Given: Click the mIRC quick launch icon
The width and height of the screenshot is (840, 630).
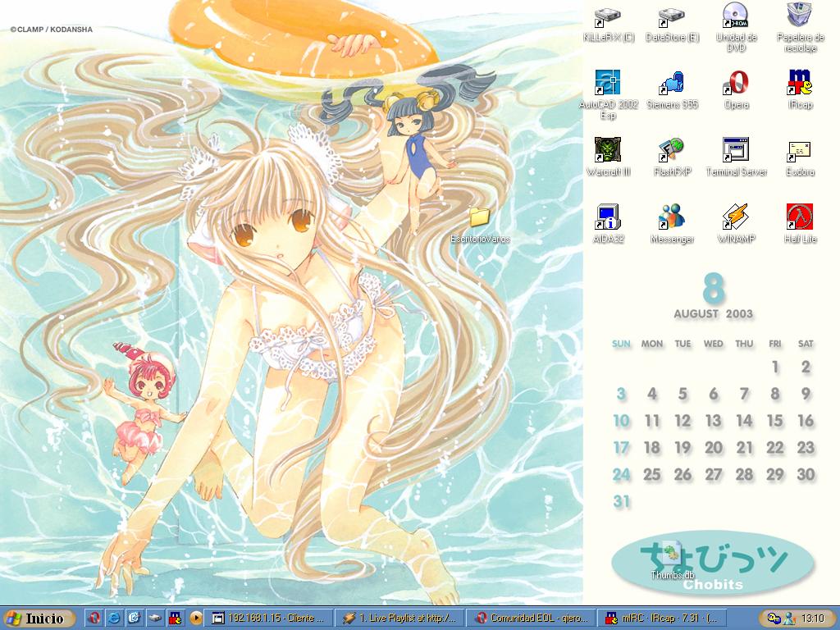Looking at the screenshot, I should pos(176,619).
